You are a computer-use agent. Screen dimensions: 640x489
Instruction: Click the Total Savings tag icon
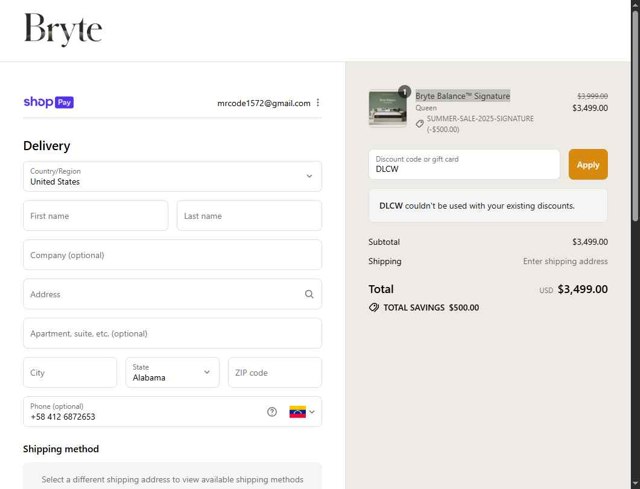point(373,307)
